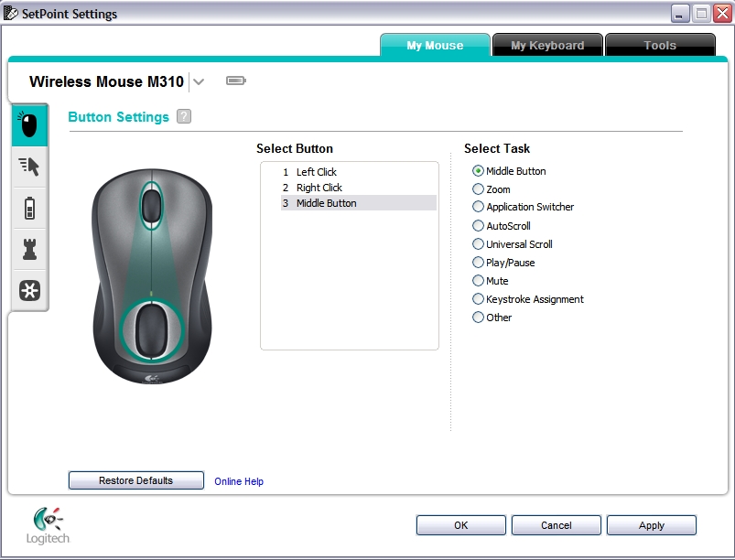This screenshot has width=735, height=560.
Task: Switch to the My Mouse tab
Action: click(x=435, y=46)
